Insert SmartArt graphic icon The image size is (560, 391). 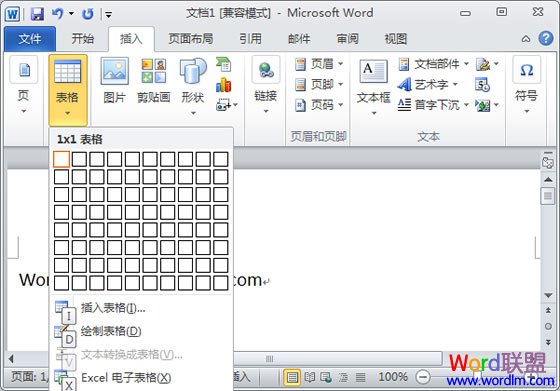pos(224,64)
